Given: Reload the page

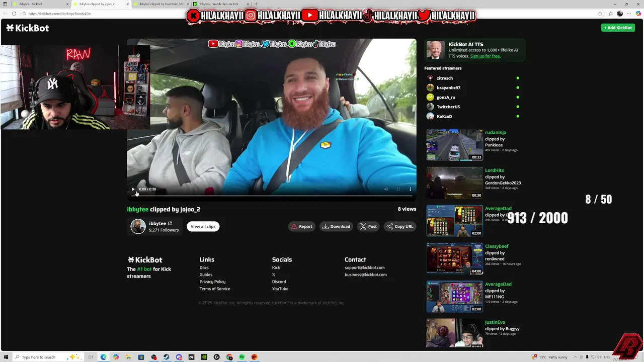Looking at the screenshot, I should coord(14,14).
